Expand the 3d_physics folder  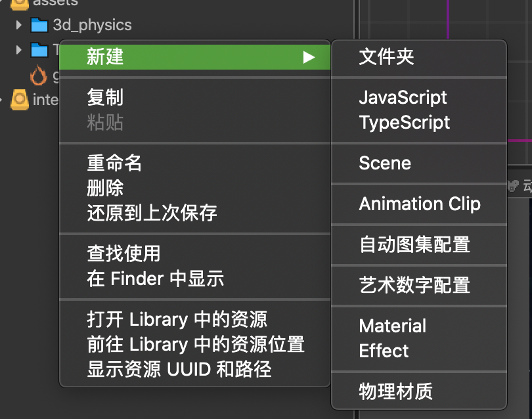19,26
